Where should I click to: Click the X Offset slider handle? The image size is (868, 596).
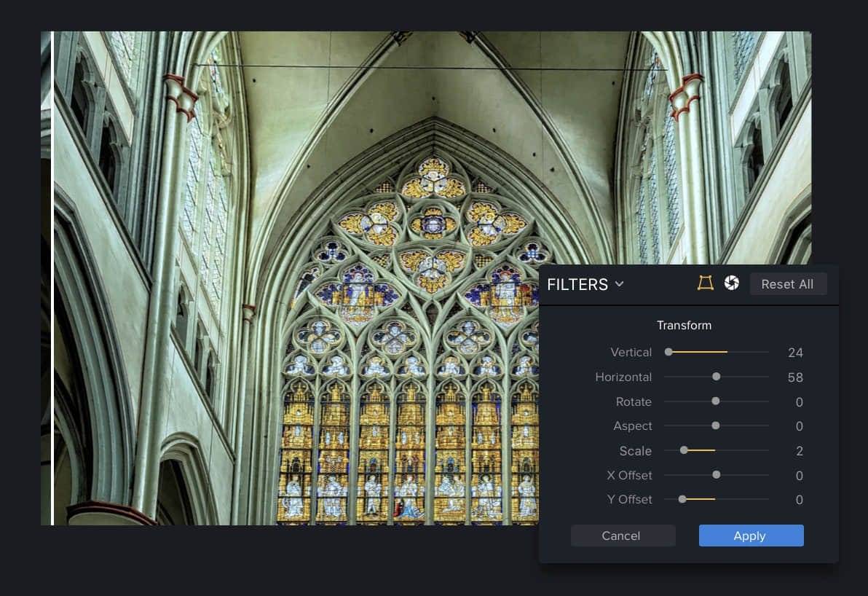[x=717, y=475]
